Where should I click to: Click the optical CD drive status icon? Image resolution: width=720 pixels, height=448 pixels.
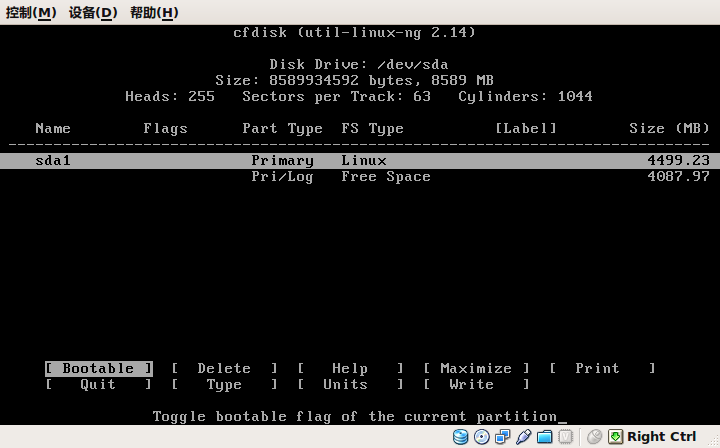click(481, 437)
